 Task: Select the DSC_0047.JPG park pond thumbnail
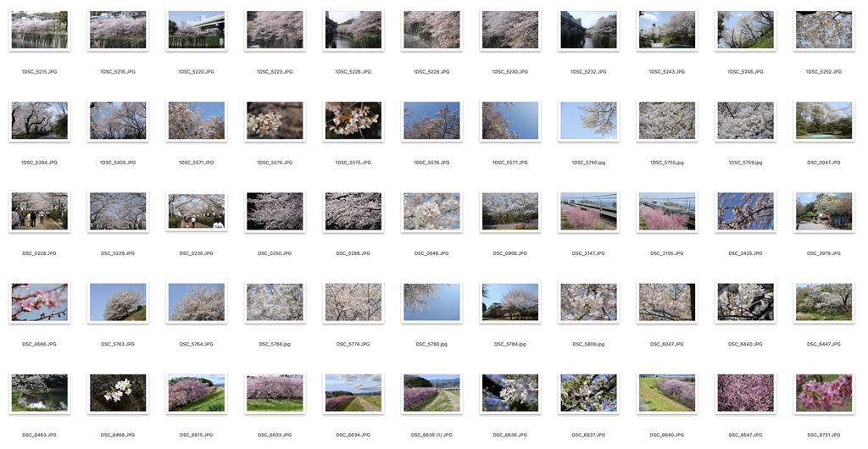point(824,120)
